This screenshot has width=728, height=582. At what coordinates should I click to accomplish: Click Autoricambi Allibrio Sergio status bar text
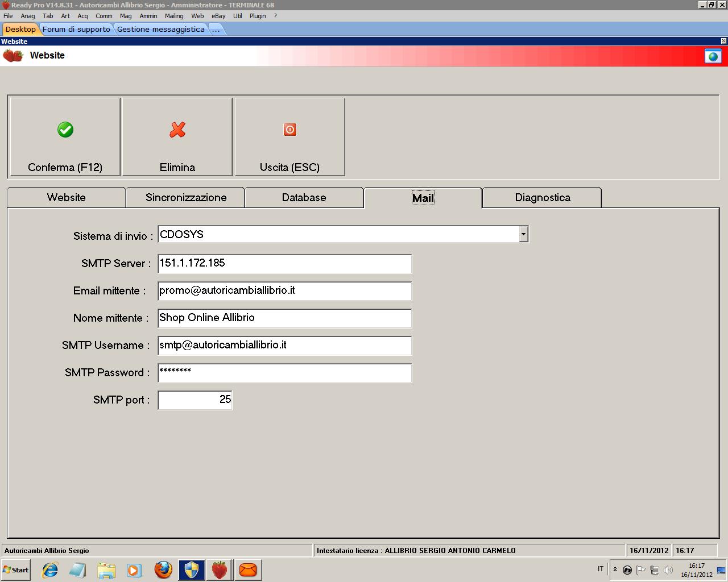pos(47,550)
